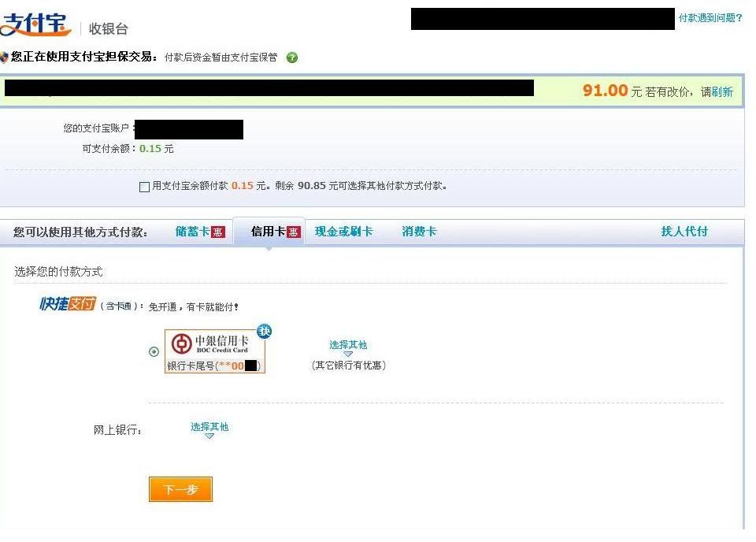Click green help question mark icon
The height and width of the screenshot is (542, 756).
tap(291, 58)
